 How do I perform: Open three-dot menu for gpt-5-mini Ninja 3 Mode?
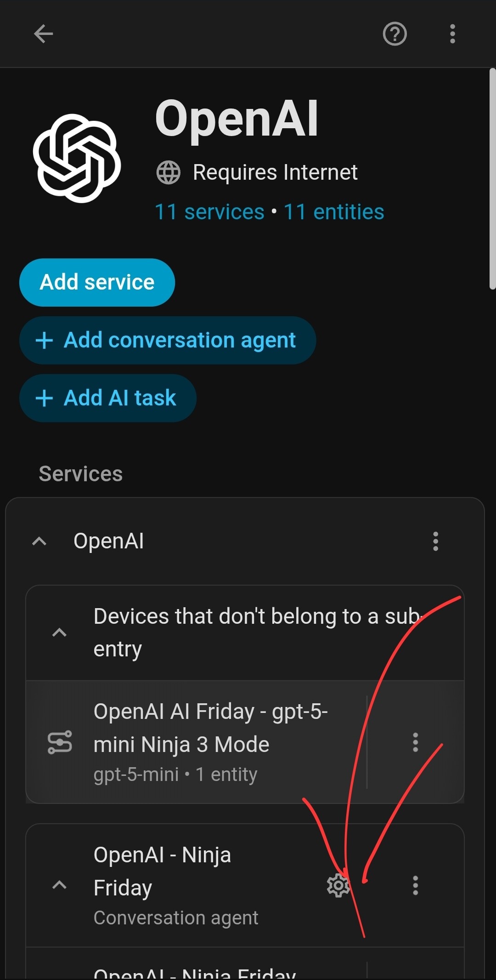tap(415, 742)
